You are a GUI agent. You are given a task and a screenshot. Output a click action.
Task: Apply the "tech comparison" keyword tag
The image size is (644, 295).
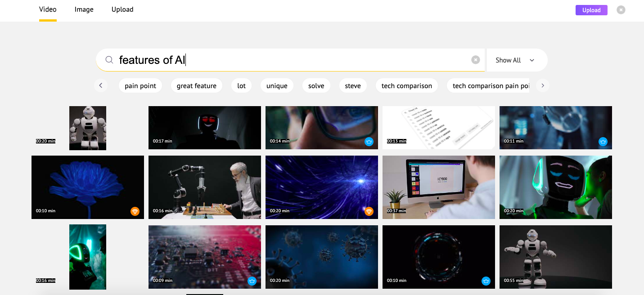[x=406, y=86]
